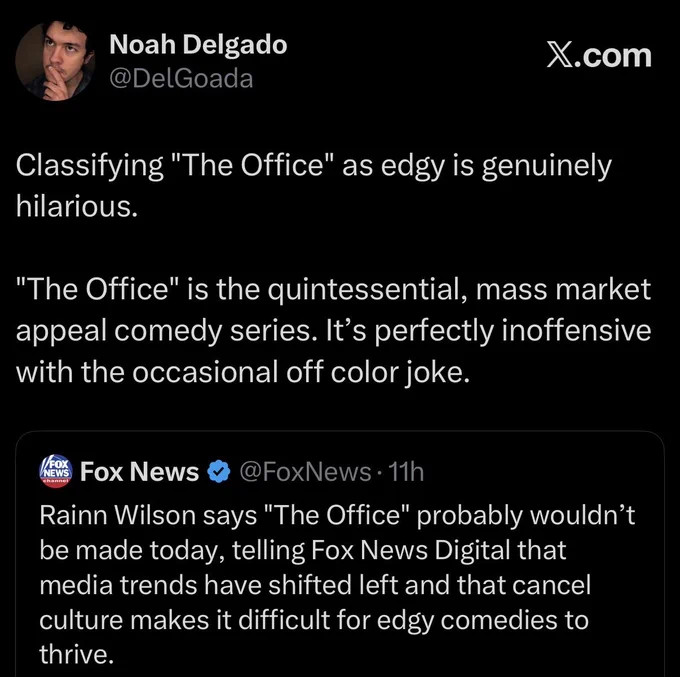The width and height of the screenshot is (680, 677).
Task: Open the Fox News display name
Action: (x=140, y=471)
